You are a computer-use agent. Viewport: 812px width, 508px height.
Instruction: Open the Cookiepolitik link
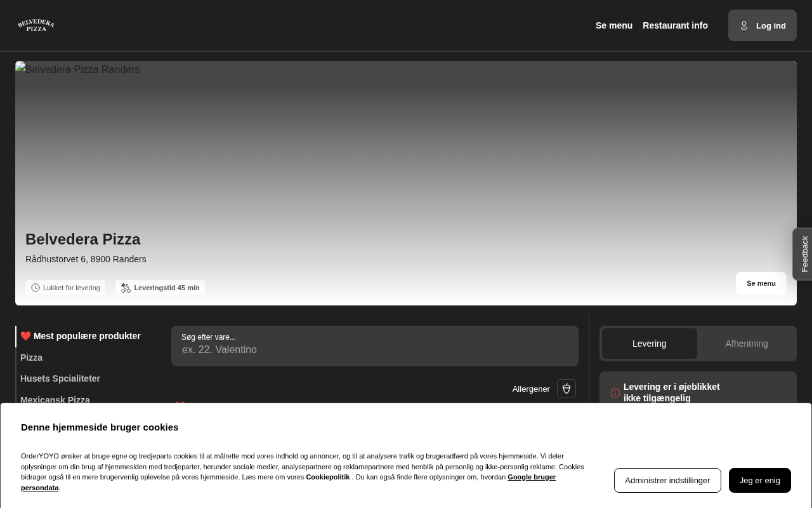[x=328, y=477]
